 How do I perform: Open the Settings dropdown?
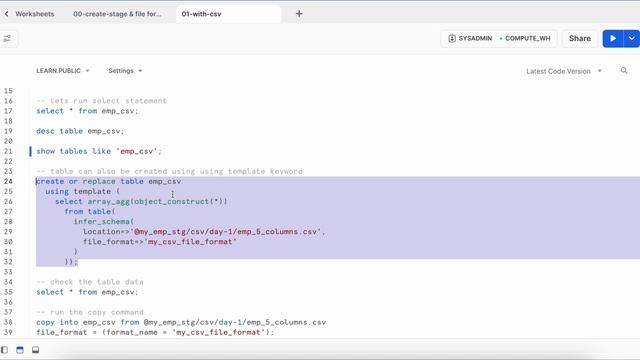pyautogui.click(x=125, y=71)
